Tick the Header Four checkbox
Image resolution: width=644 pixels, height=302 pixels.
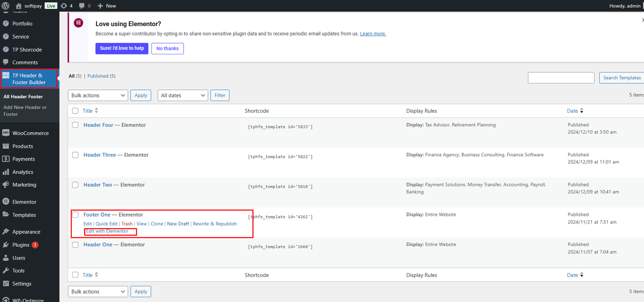coord(75,125)
